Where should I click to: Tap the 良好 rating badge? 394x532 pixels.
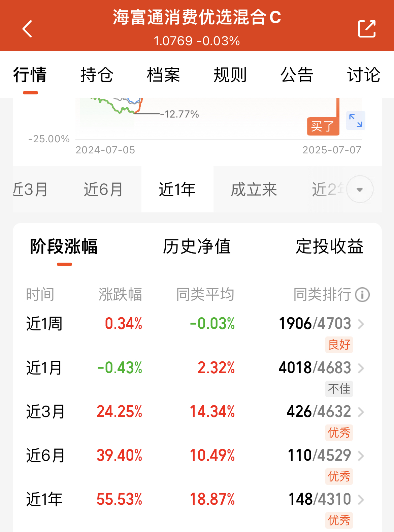tap(339, 345)
